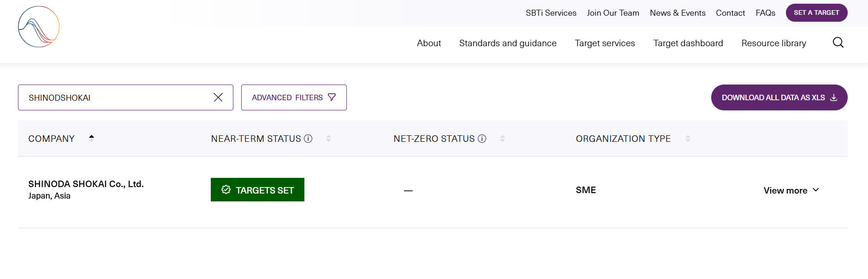
Task: Open the FAQs link
Action: coord(765,13)
